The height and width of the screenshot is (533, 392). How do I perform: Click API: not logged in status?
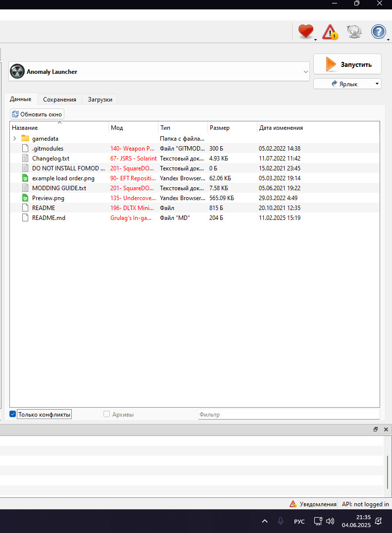[365, 504]
